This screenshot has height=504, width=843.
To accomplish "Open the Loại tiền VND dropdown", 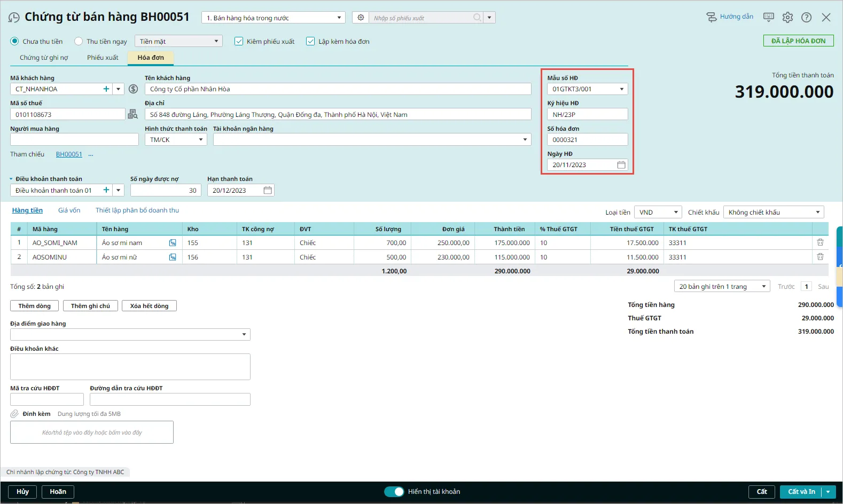I will click(x=676, y=212).
